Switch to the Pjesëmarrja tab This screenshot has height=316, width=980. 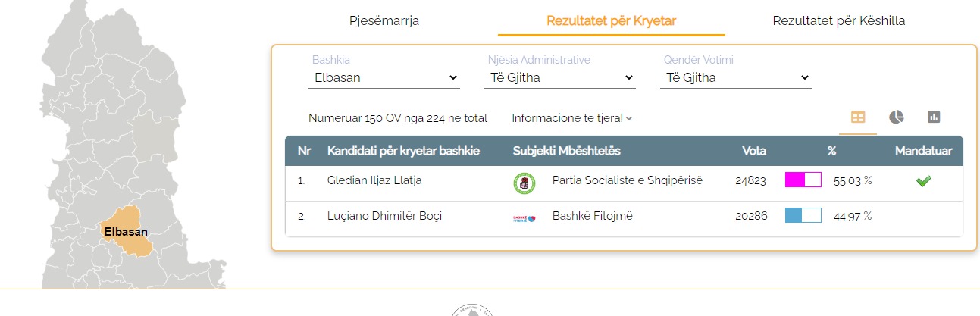(x=384, y=20)
